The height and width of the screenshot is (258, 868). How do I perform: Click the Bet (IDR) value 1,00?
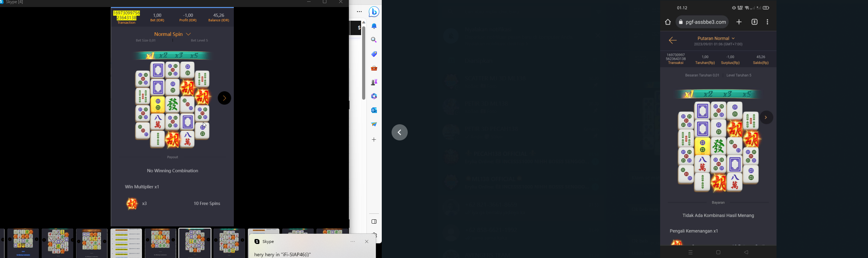click(157, 15)
